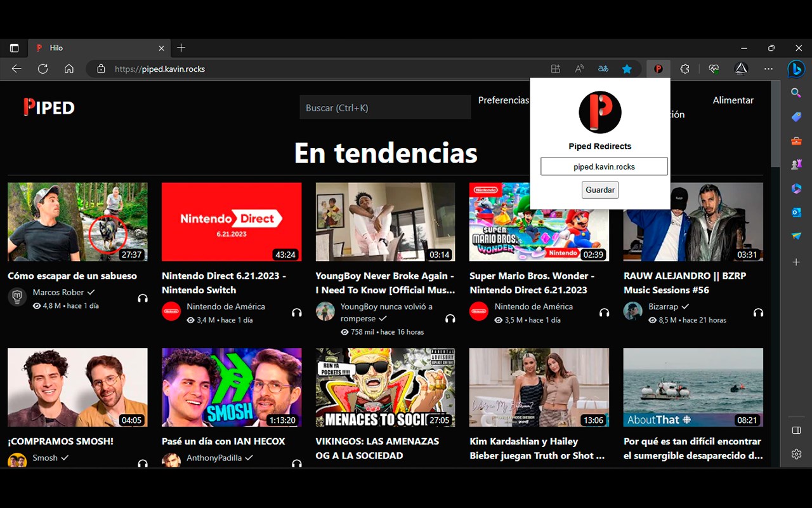Viewport: 812px width, 508px height.
Task: Open the Bizarrap channel name link
Action: point(663,306)
